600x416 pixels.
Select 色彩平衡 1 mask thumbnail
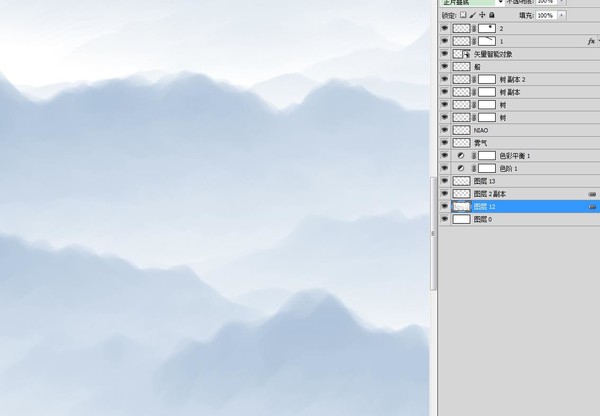[487, 155]
